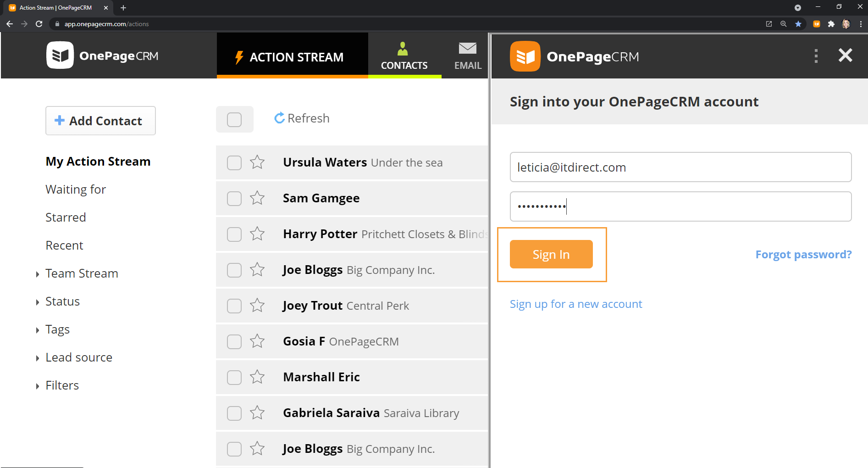Open the Chrome extensions puzzle icon
Screen dimensions: 868x468
pos(831,24)
